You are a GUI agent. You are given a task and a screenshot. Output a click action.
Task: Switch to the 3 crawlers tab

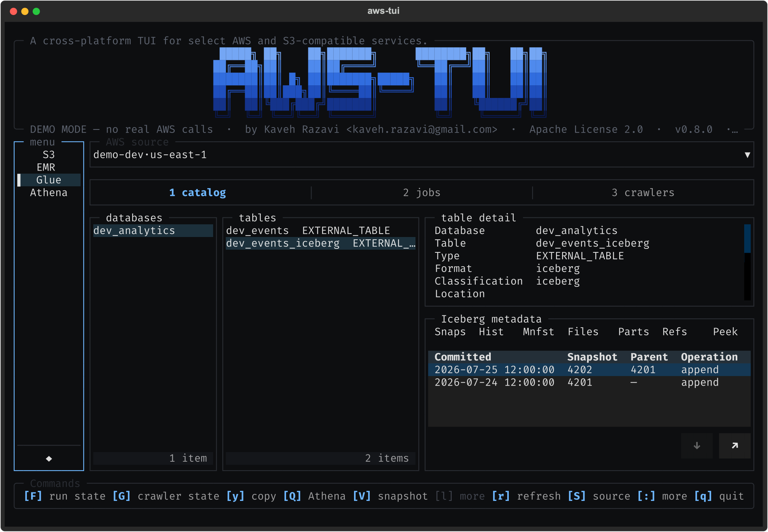point(643,192)
